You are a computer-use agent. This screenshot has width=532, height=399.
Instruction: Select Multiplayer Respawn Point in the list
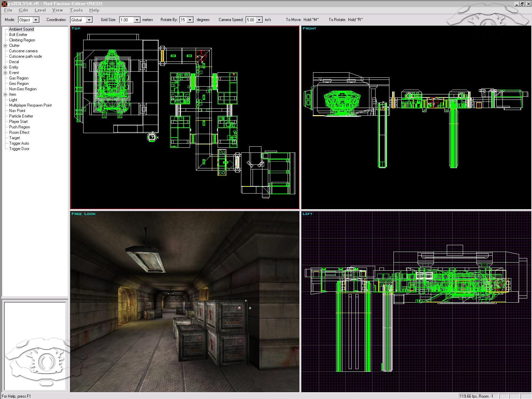coord(31,105)
